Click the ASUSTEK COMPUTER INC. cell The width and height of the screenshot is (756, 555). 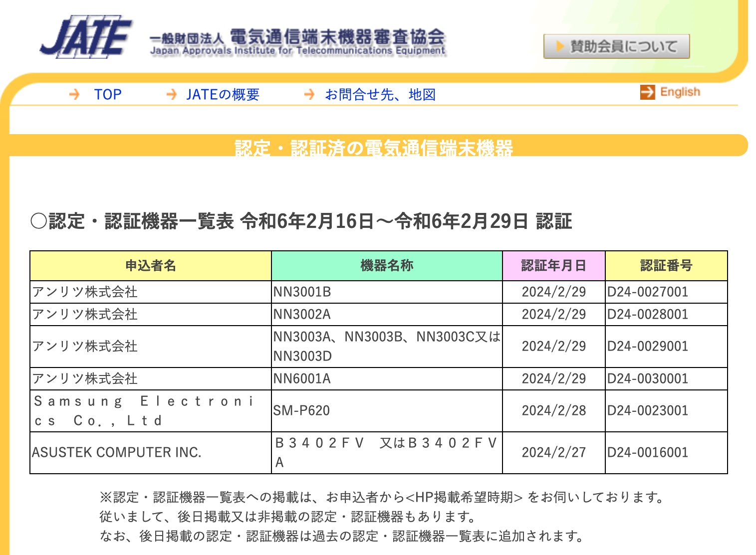[x=151, y=453]
